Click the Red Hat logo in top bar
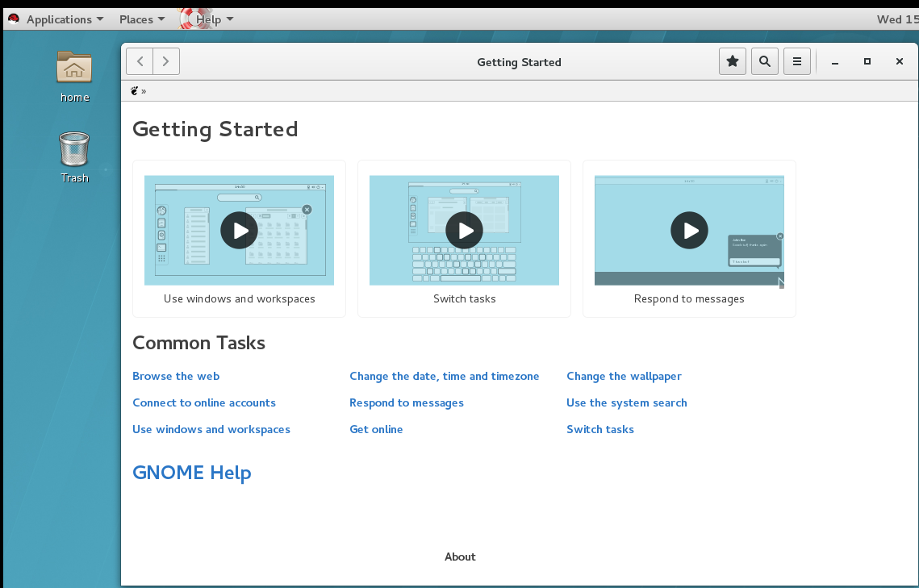Image resolution: width=919 pixels, height=588 pixels. point(14,19)
